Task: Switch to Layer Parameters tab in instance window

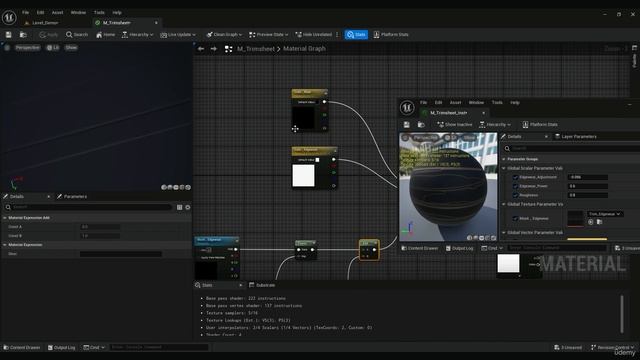Action: [x=576, y=137]
